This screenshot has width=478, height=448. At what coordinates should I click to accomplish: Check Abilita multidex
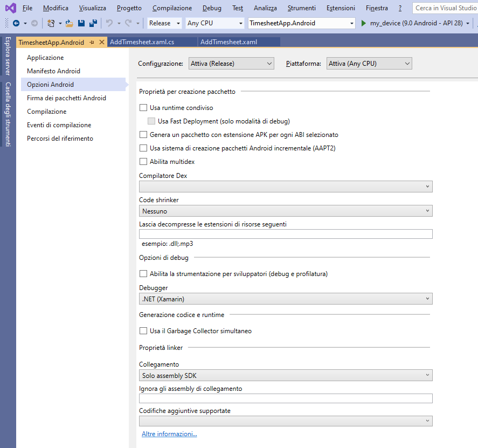click(x=143, y=161)
